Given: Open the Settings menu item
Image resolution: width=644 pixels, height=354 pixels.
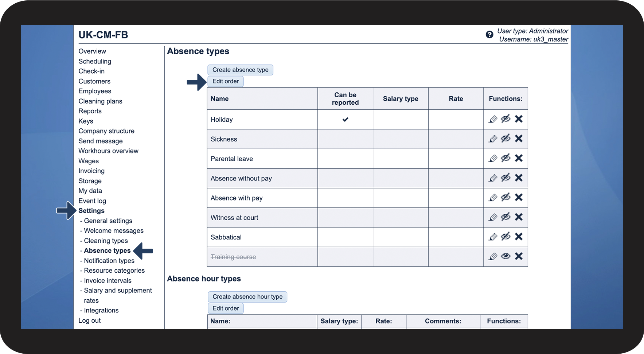Looking at the screenshot, I should click(91, 211).
